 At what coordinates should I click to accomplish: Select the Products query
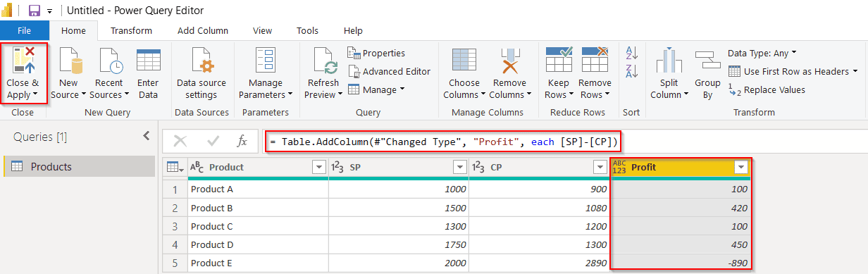pyautogui.click(x=80, y=166)
